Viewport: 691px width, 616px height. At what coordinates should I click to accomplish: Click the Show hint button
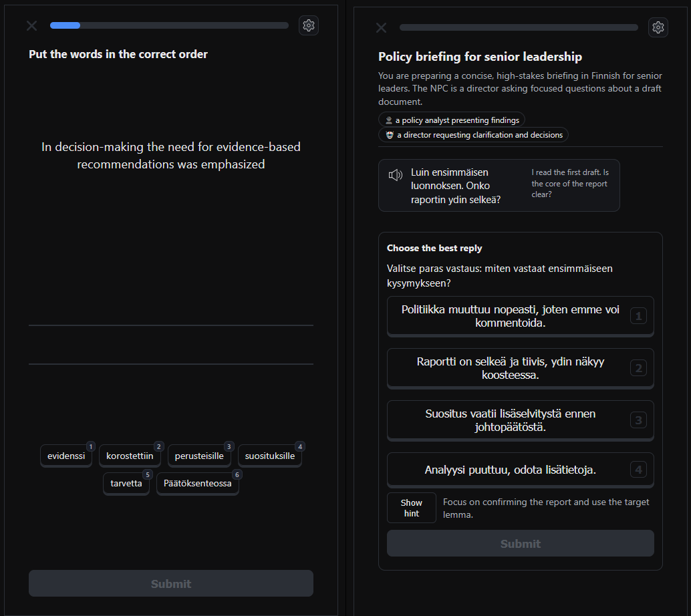pyautogui.click(x=411, y=508)
